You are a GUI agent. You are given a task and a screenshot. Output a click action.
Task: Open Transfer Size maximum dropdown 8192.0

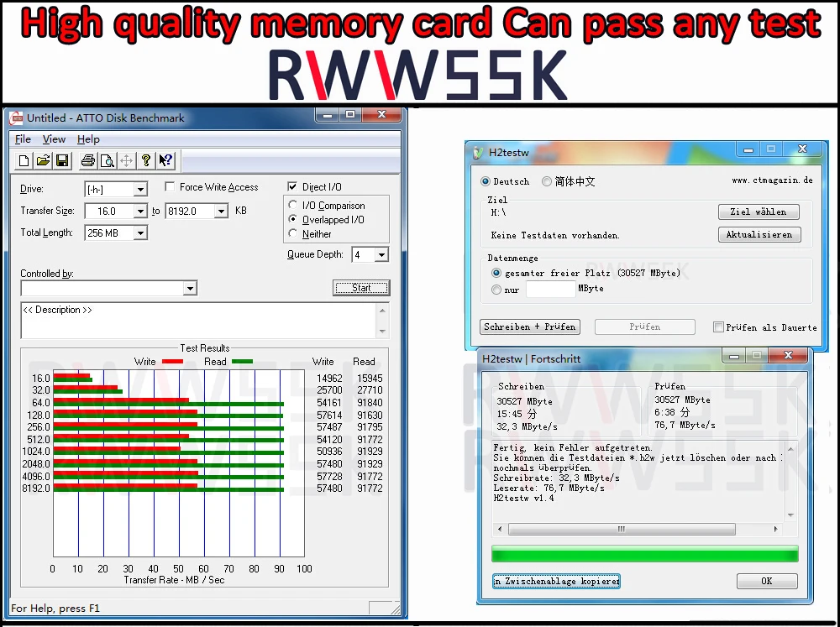221,212
